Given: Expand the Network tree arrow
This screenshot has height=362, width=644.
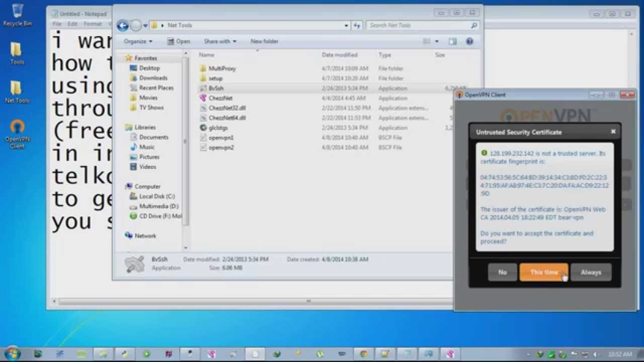Looking at the screenshot, I should (126, 236).
